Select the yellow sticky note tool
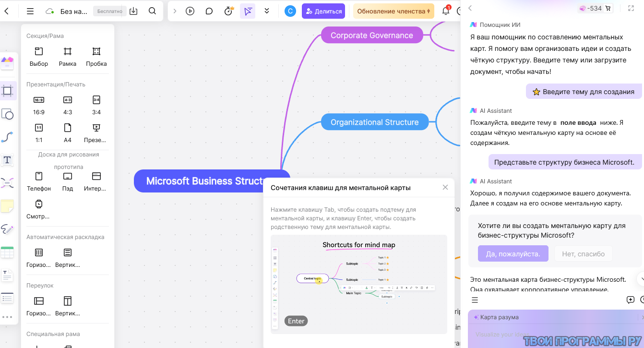The image size is (644, 348). (x=7, y=206)
